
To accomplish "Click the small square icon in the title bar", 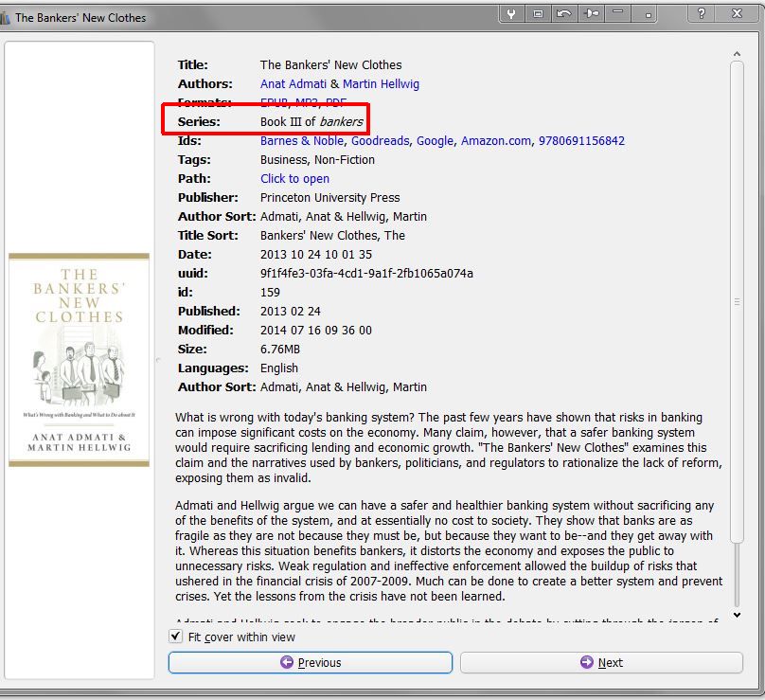I will point(648,13).
